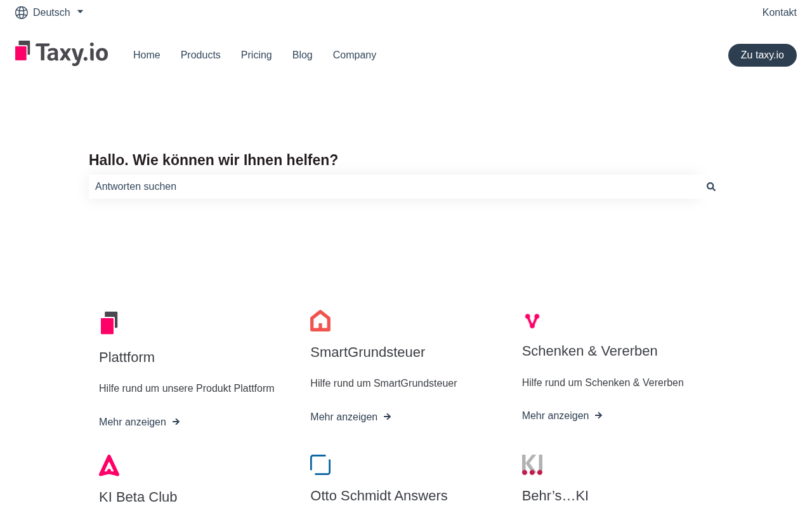
Task: Click the Schenken & Vererben icon
Action: coord(532,321)
